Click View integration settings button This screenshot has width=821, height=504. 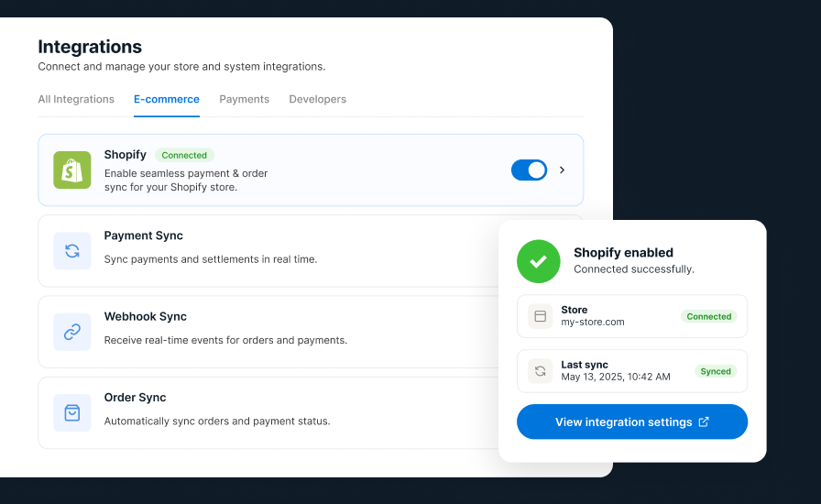(x=632, y=422)
